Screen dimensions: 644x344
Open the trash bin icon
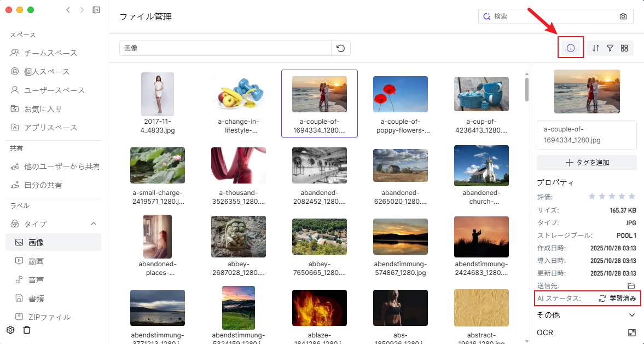click(x=27, y=330)
